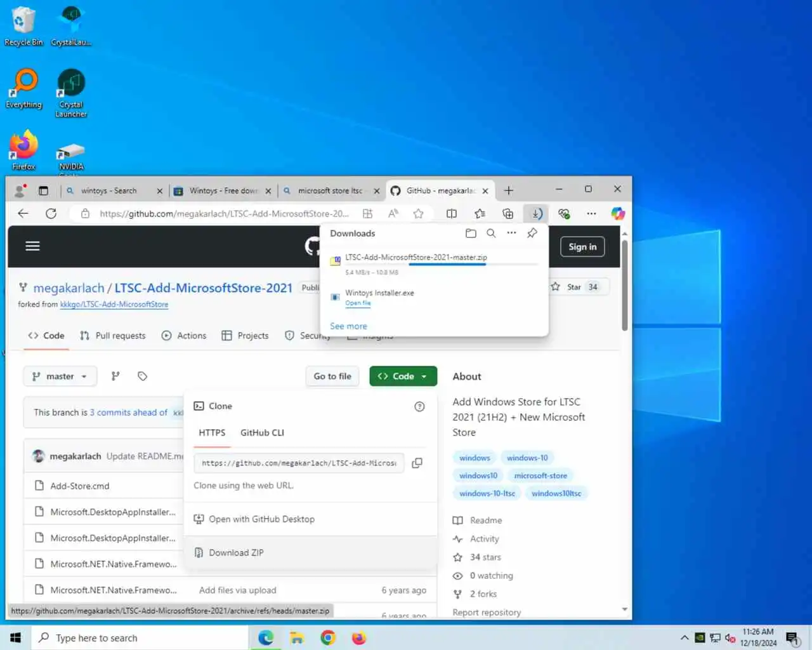Click See more in Downloads
The height and width of the screenshot is (650, 812).
pos(348,326)
